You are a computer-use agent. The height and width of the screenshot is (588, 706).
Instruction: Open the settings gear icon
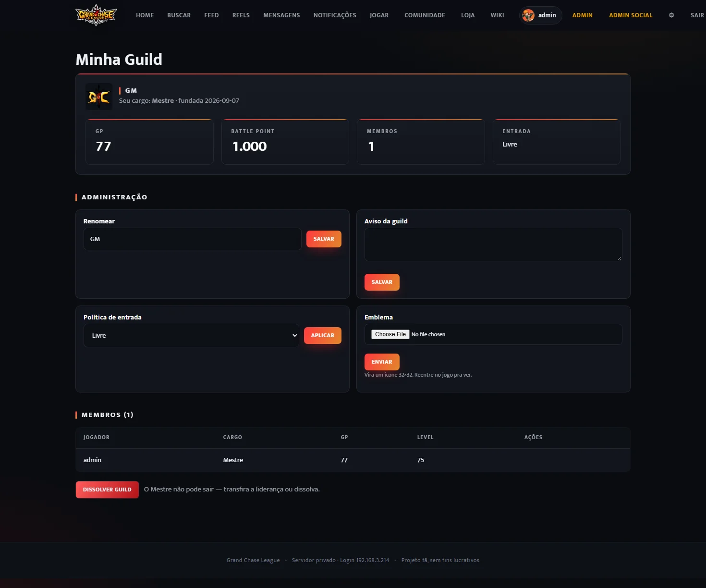point(671,15)
